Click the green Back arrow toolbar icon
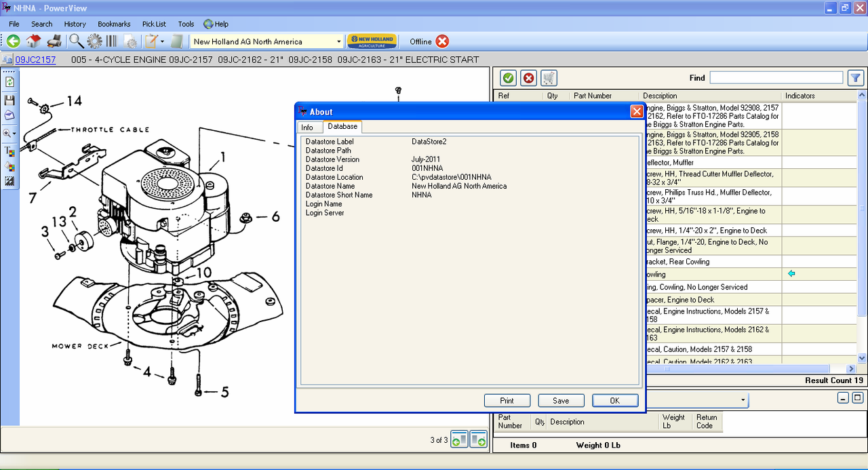 pos(13,41)
